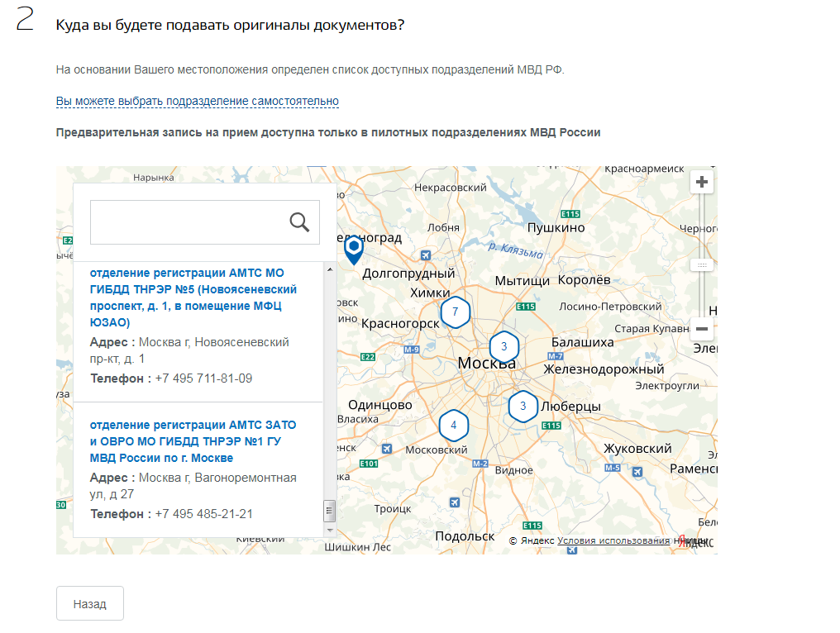
Task: Open the cluster marker showing 7 departments
Action: [455, 312]
